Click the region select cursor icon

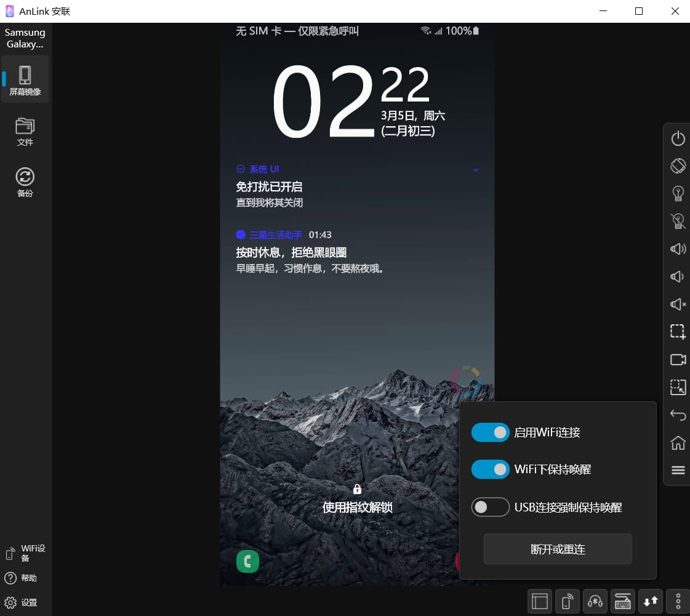678,387
